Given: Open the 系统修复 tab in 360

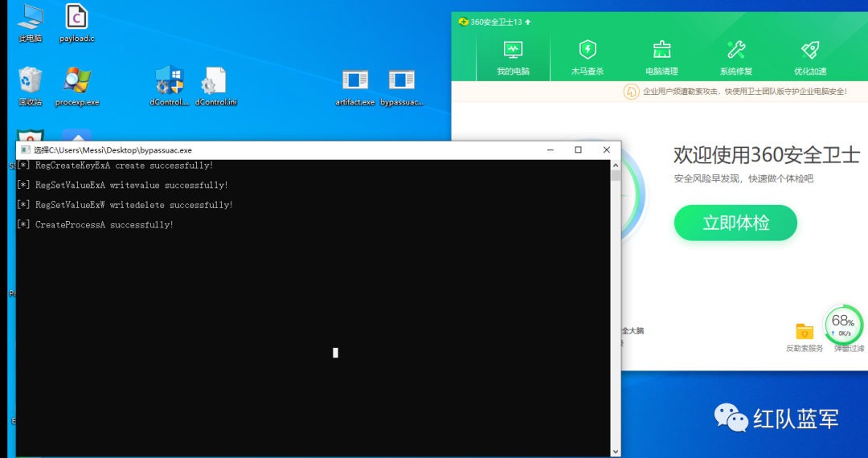Looking at the screenshot, I should pyautogui.click(x=735, y=58).
